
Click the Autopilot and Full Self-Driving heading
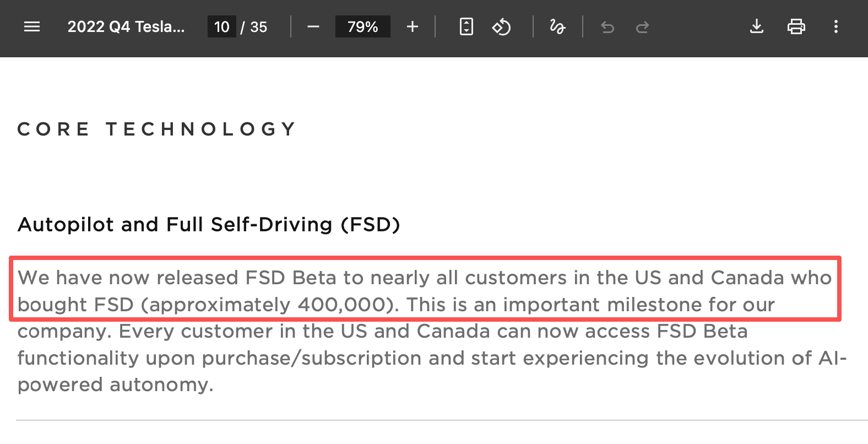pos(209,224)
